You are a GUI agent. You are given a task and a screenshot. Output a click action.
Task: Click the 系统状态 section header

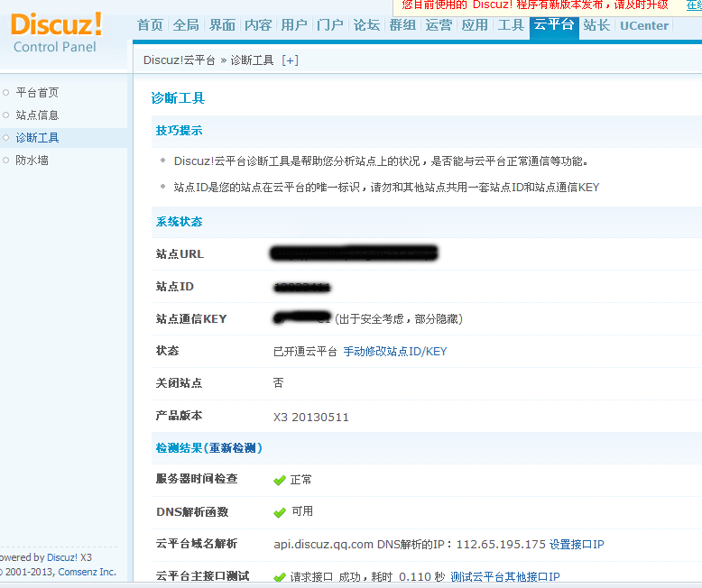click(179, 222)
